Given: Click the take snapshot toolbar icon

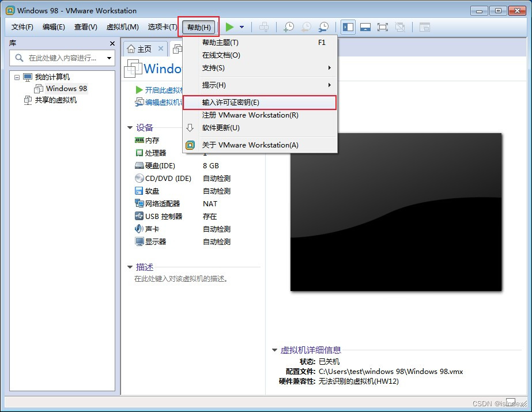Looking at the screenshot, I should tap(289, 27).
